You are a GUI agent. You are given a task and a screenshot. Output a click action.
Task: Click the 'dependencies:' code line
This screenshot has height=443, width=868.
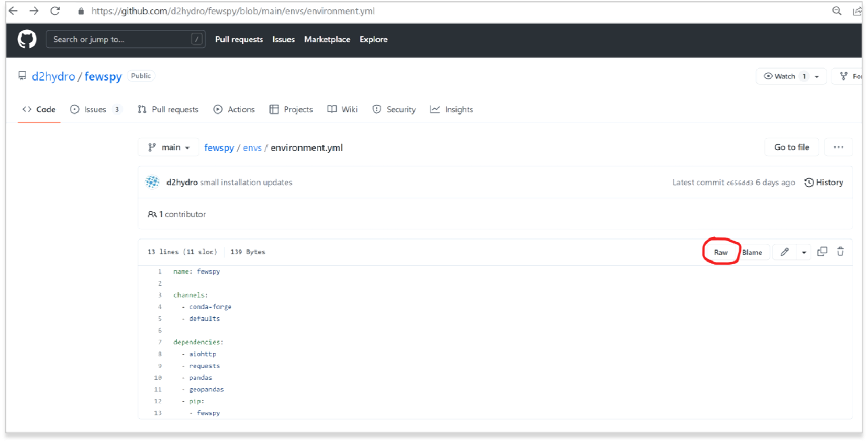tap(198, 342)
